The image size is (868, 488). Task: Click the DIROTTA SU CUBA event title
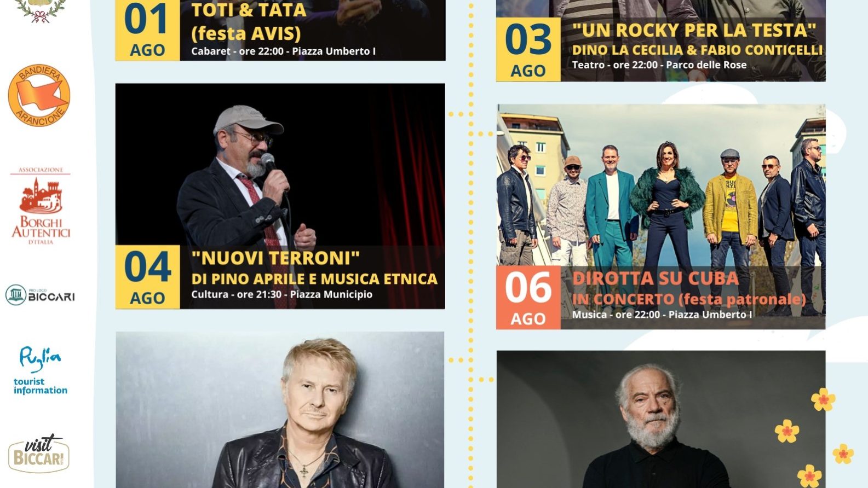point(656,278)
